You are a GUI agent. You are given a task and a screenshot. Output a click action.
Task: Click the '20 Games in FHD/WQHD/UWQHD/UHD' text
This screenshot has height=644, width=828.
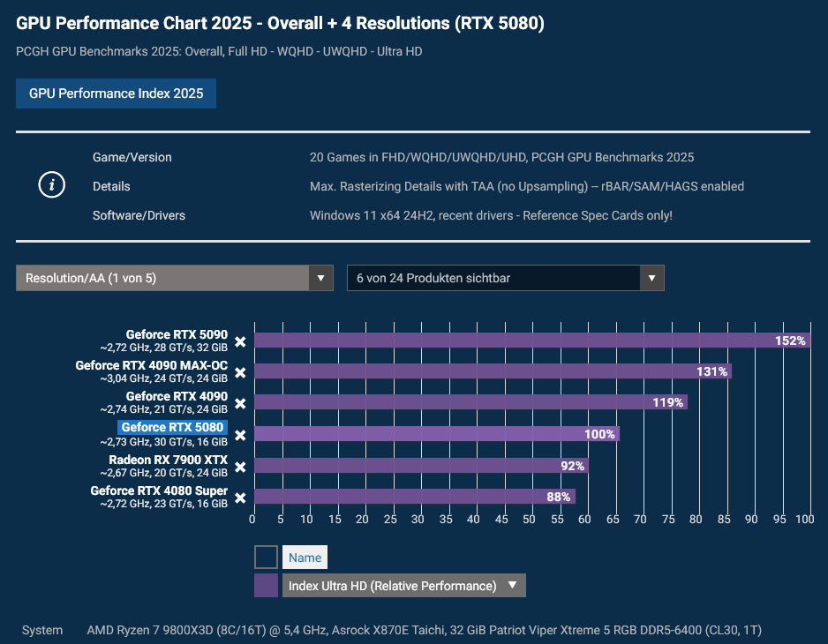click(x=418, y=157)
